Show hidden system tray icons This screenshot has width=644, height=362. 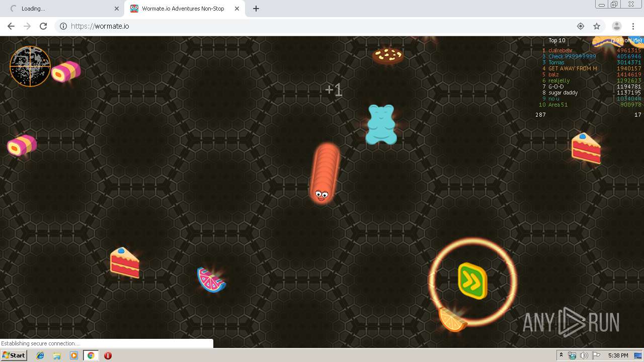pos(561,355)
